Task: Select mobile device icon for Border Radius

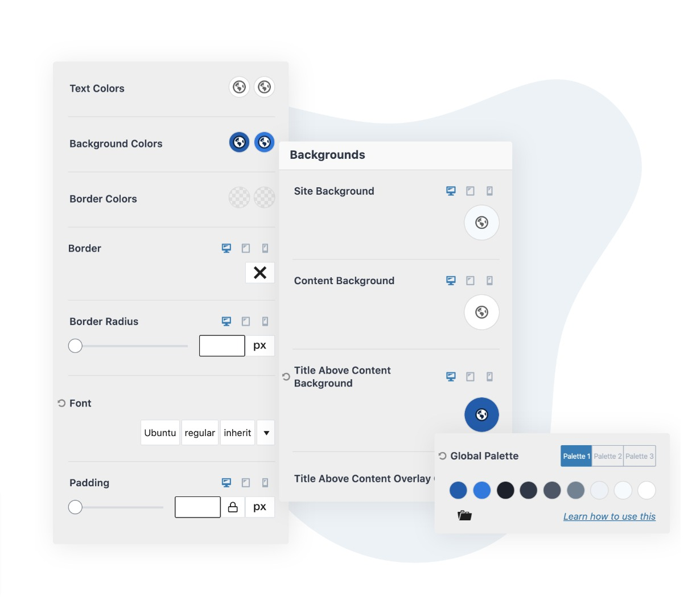Action: [x=265, y=321]
